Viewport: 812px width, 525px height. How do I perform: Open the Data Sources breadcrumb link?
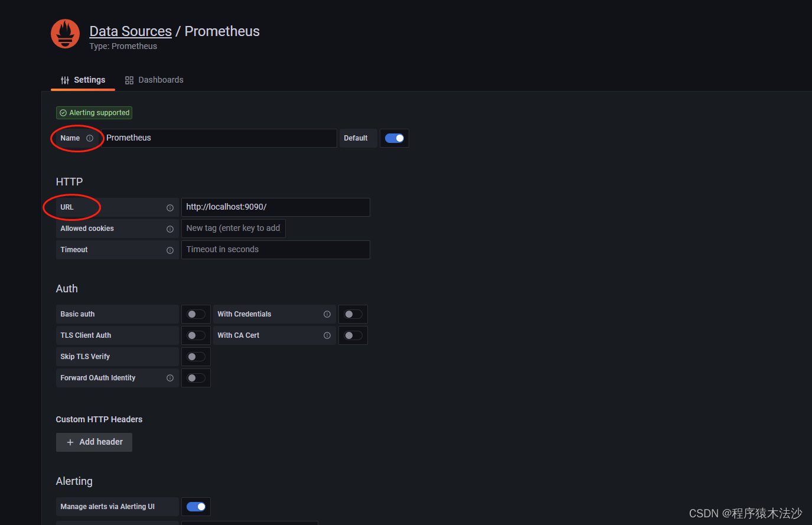click(x=131, y=31)
